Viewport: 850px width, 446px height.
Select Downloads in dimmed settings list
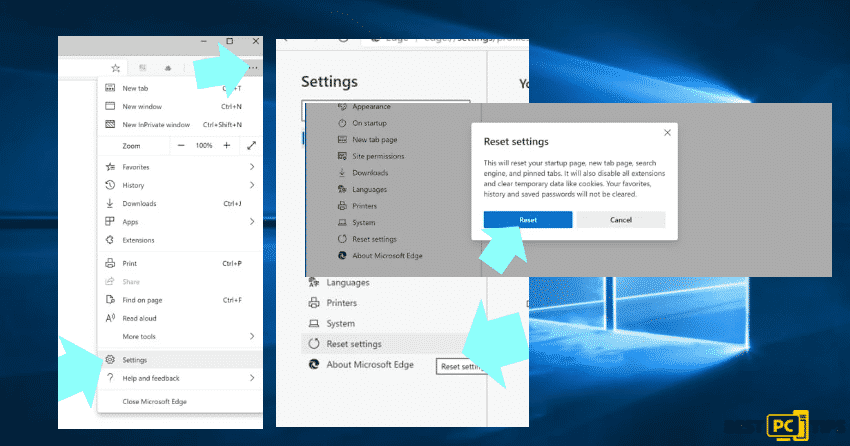370,173
